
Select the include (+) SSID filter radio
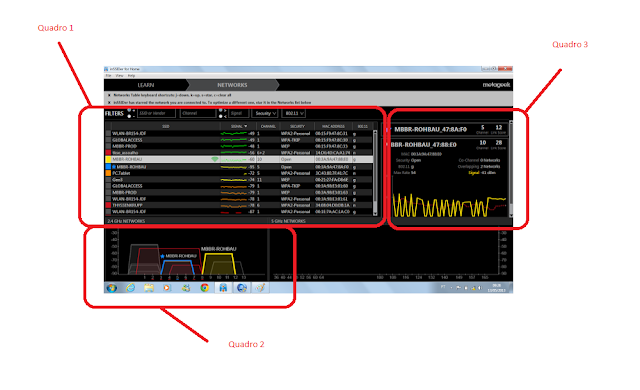pyautogui.click(x=129, y=111)
